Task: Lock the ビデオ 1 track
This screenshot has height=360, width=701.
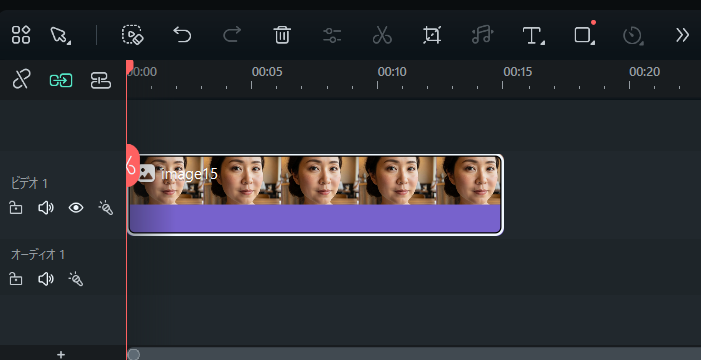Action: (x=16, y=208)
